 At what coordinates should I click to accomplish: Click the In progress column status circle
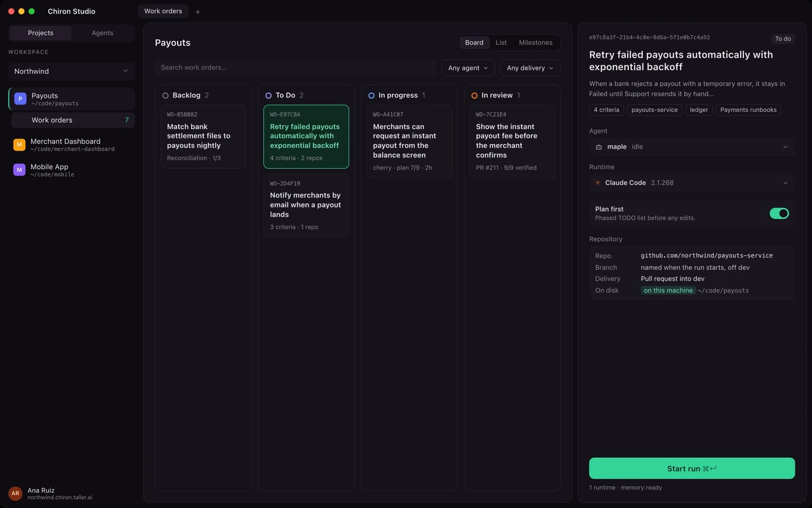371,96
